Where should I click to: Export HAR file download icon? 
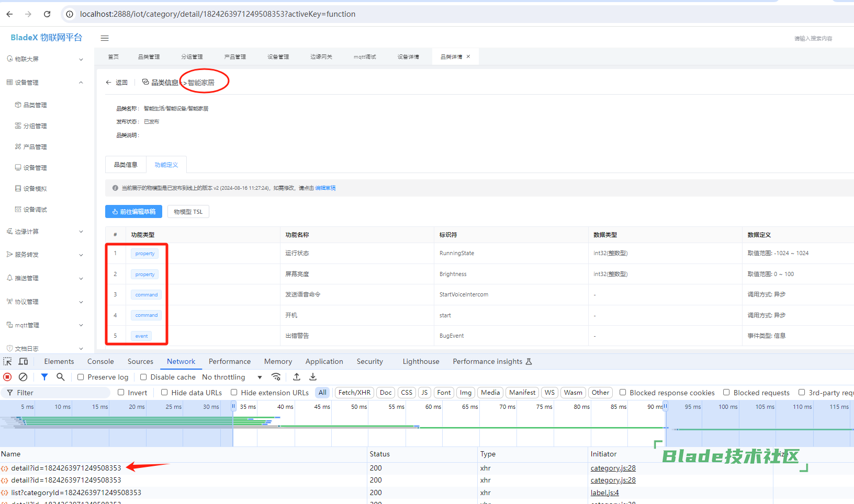point(313,377)
